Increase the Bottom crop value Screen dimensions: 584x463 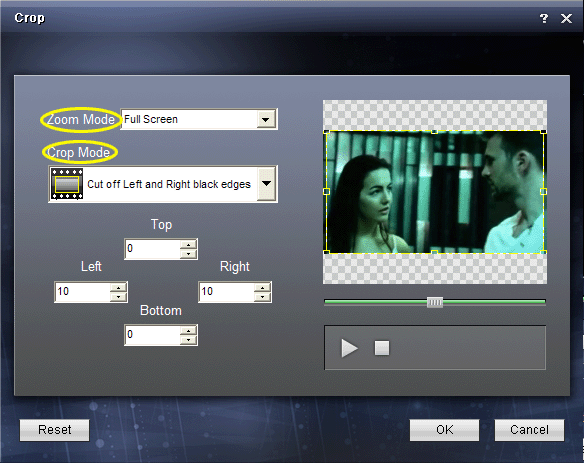(188, 331)
